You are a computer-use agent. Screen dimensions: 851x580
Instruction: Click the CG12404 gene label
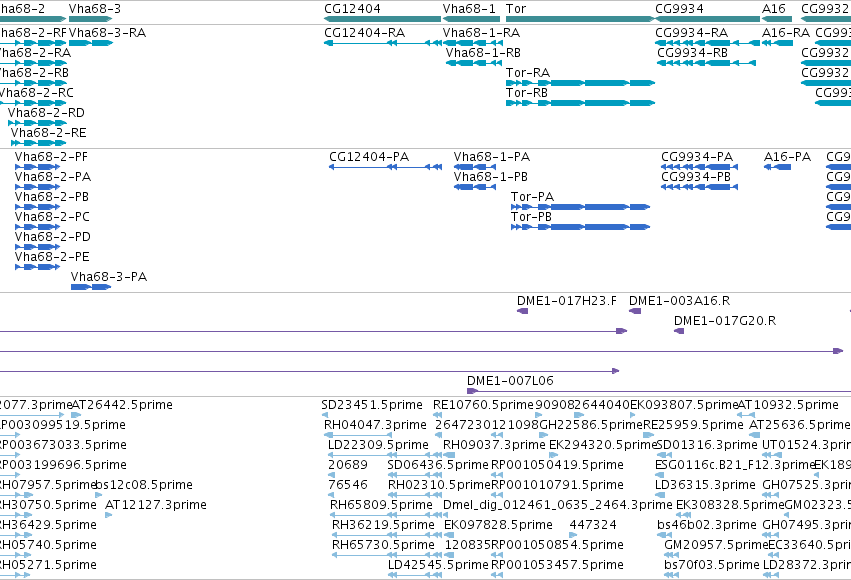click(352, 9)
